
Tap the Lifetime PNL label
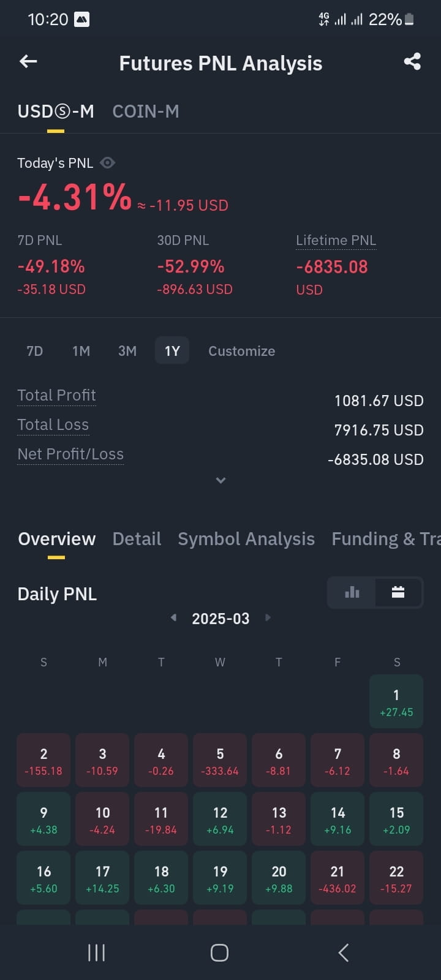pos(336,241)
